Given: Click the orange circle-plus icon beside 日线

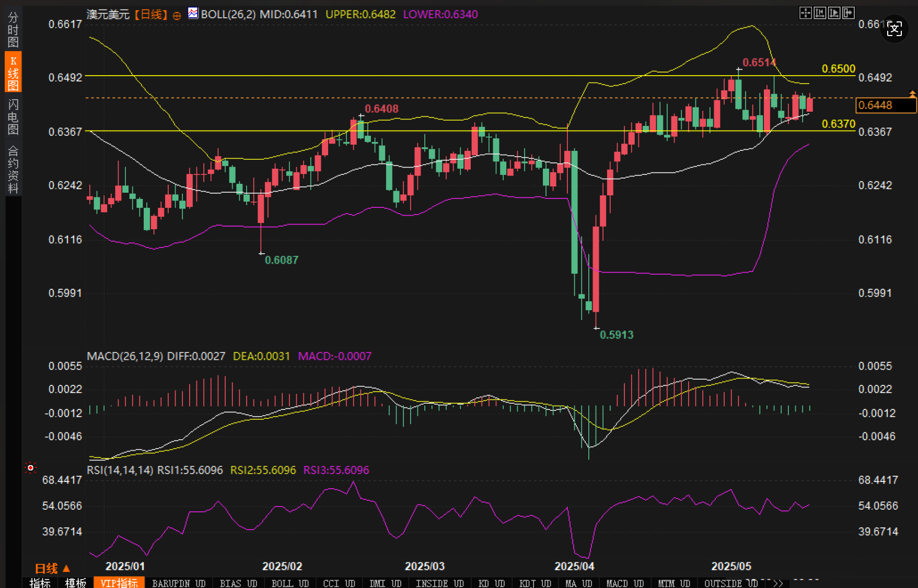Looking at the screenshot, I should coord(177,16).
